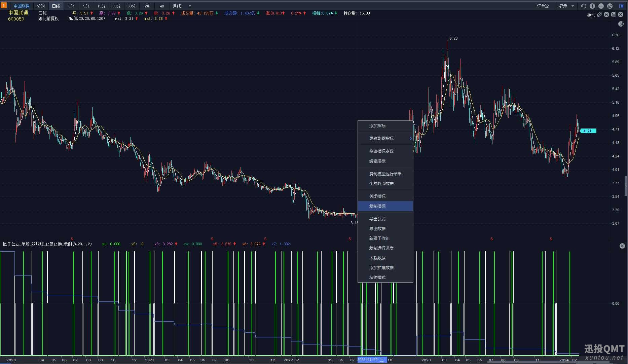The image size is (628, 364).
Task: Select 编辑指标 menu entry
Action: [385, 161]
